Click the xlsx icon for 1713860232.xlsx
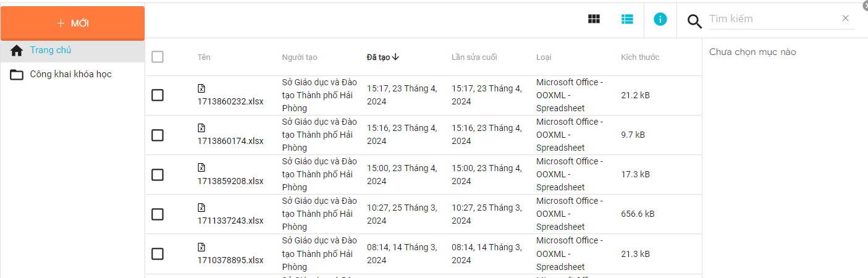 click(201, 88)
